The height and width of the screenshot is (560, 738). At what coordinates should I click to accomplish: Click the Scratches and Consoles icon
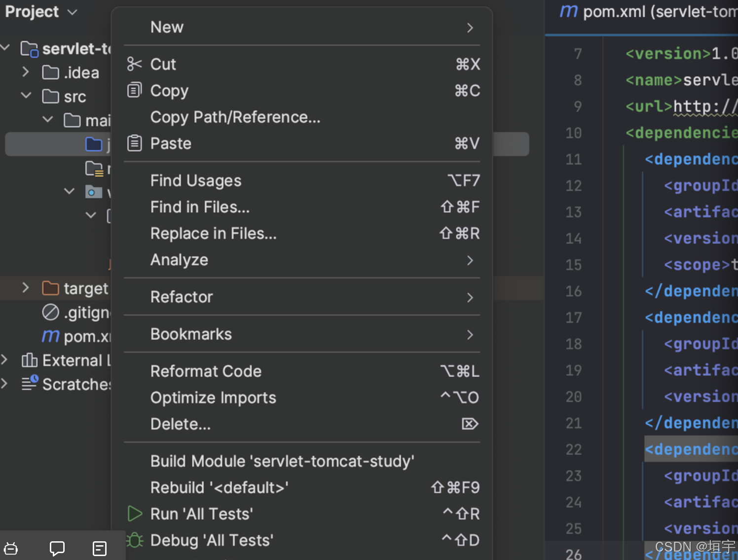30,384
